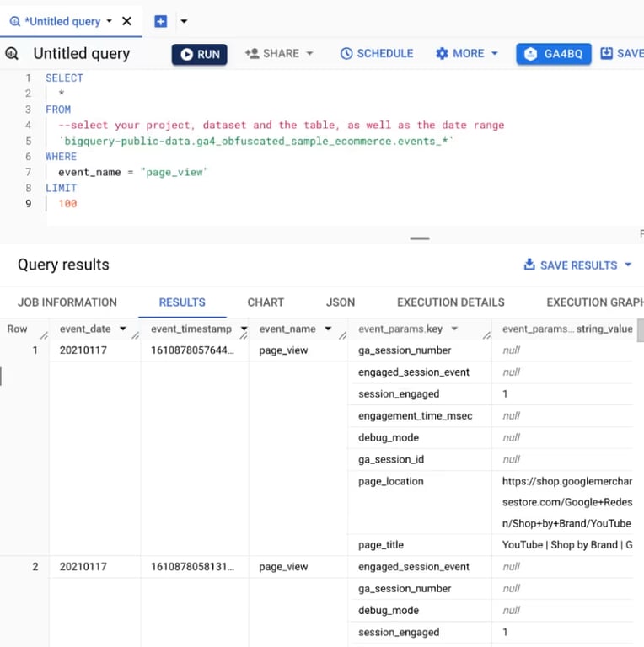
Task: Click the query magnifier icon beside the title
Action: click(x=12, y=54)
